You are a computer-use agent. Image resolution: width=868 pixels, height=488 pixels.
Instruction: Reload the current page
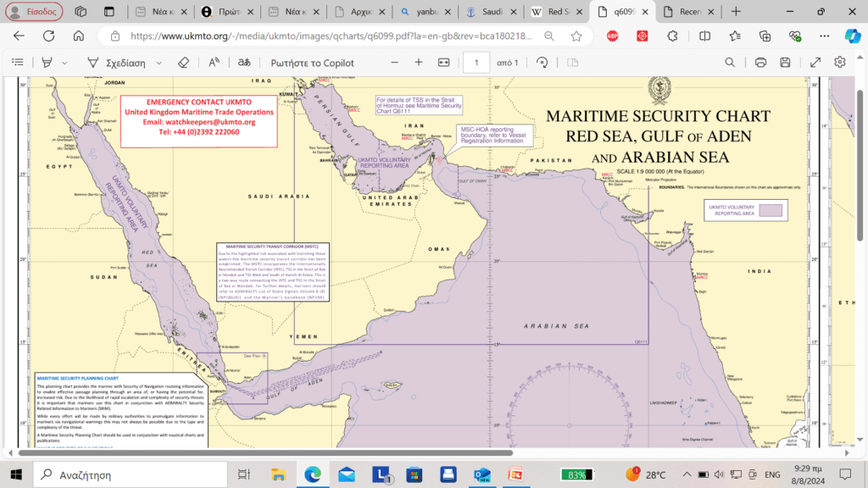pos(48,36)
